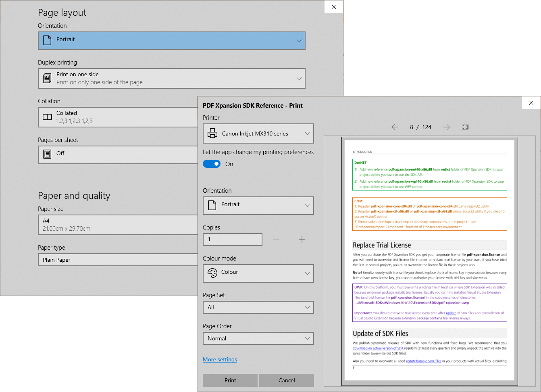The height and width of the screenshot is (392, 541).
Task: Click the portrait page icon under Orientation
Action: click(x=212, y=205)
